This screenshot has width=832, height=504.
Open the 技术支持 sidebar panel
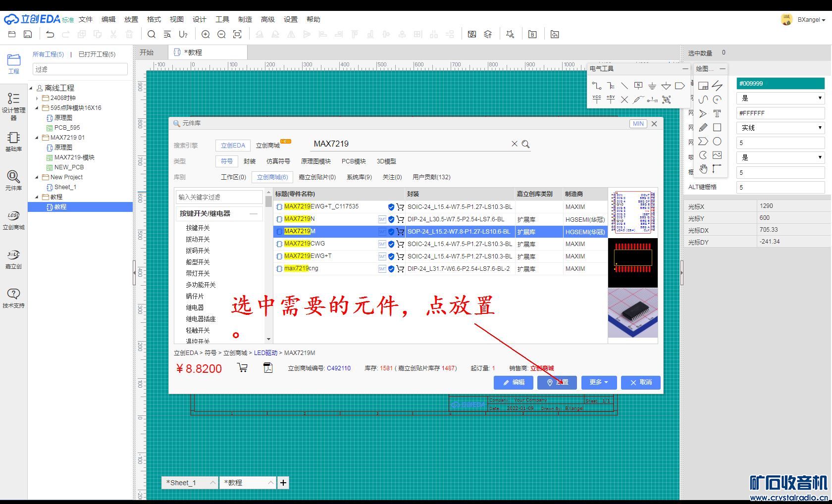(x=13, y=299)
